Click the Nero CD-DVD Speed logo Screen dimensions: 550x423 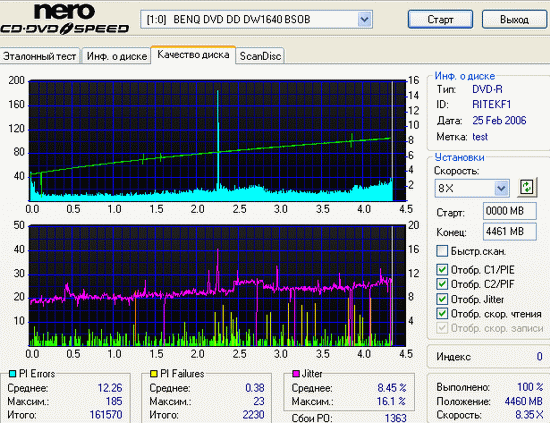[x=65, y=19]
